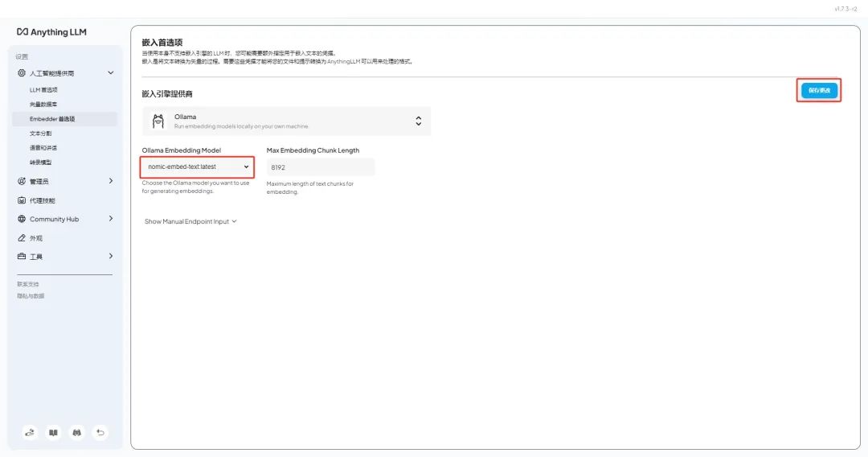This screenshot has width=868, height=457.
Task: Click the Ollama Embedding Model label
Action: 181,150
